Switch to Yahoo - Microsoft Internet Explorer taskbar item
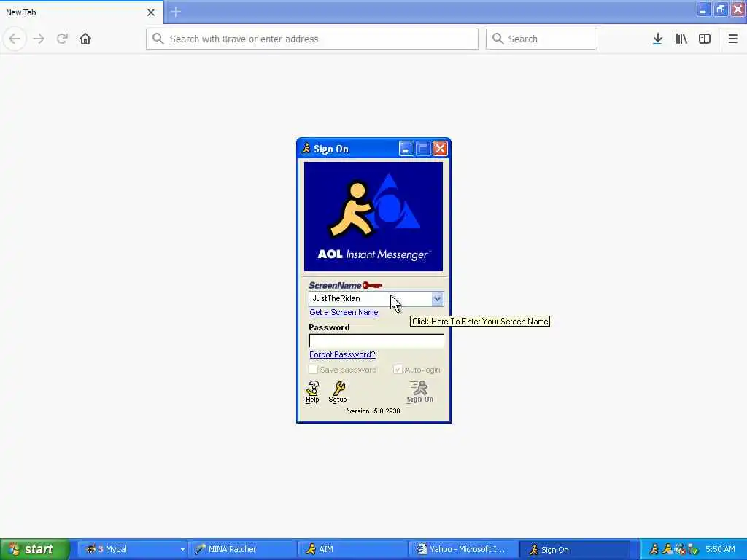The width and height of the screenshot is (747, 560). pyautogui.click(x=462, y=550)
